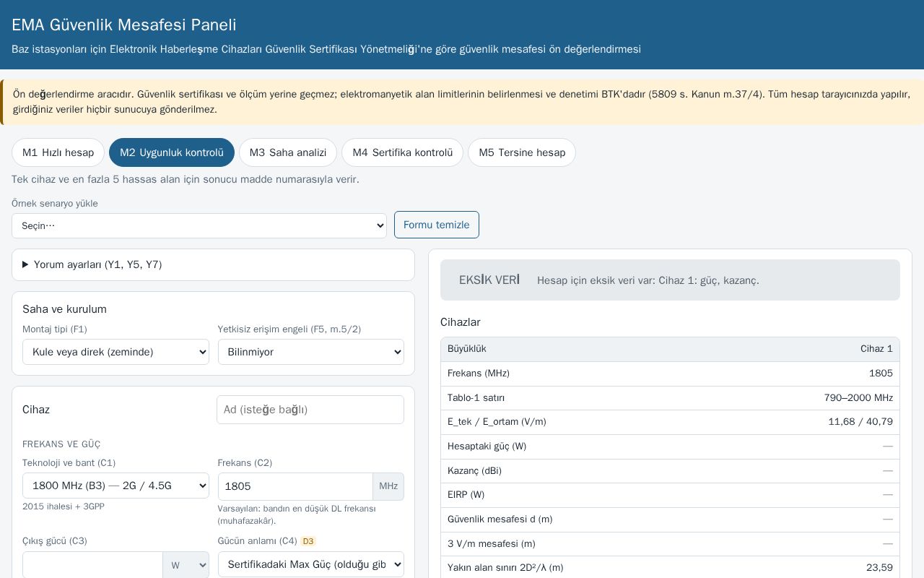Click the Saha ve kurulum heading
Screen dimensions: 924x578
pyautogui.click(x=64, y=309)
